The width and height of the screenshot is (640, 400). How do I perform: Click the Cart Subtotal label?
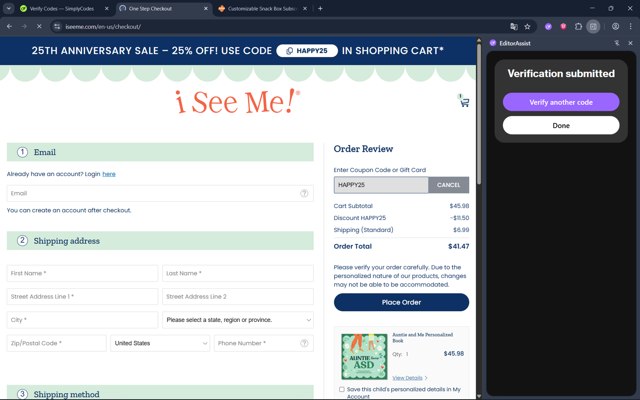353,206
